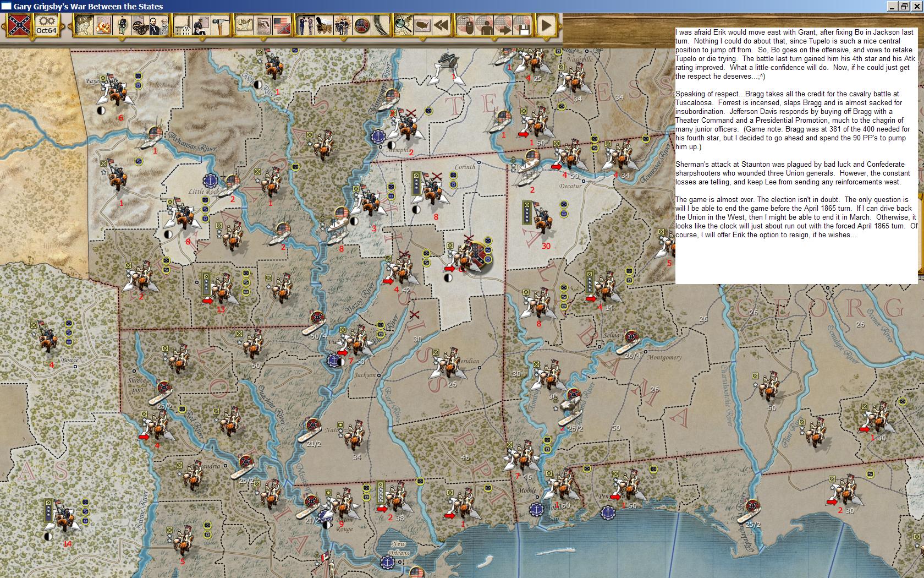Click the factory production icon
The width and height of the screenshot is (924, 578).
183,25
